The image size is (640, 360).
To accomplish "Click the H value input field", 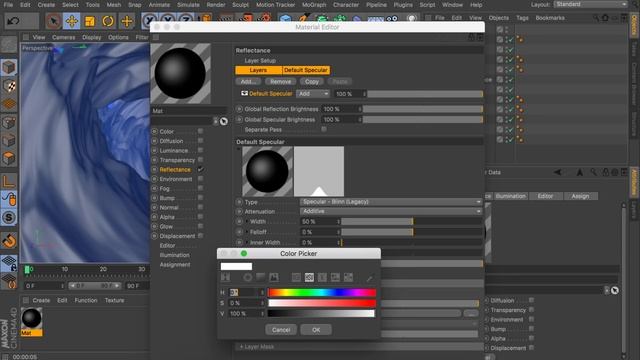I will tap(244, 293).
